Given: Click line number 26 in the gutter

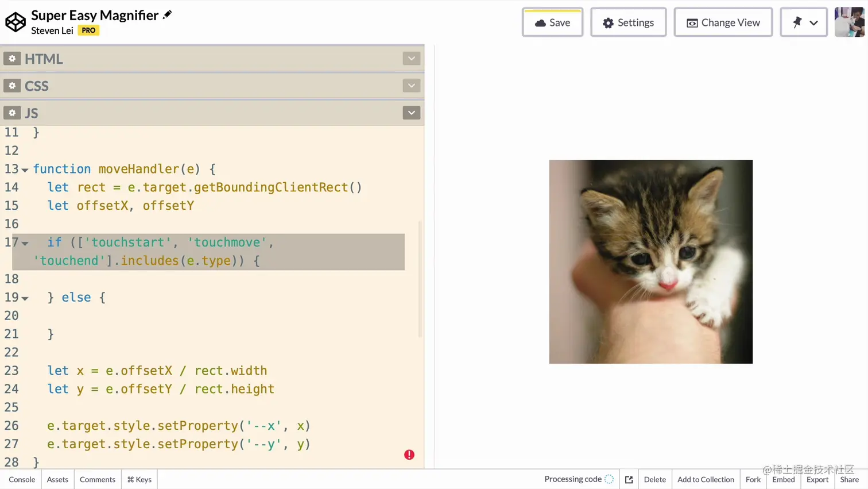Looking at the screenshot, I should pos(11,426).
